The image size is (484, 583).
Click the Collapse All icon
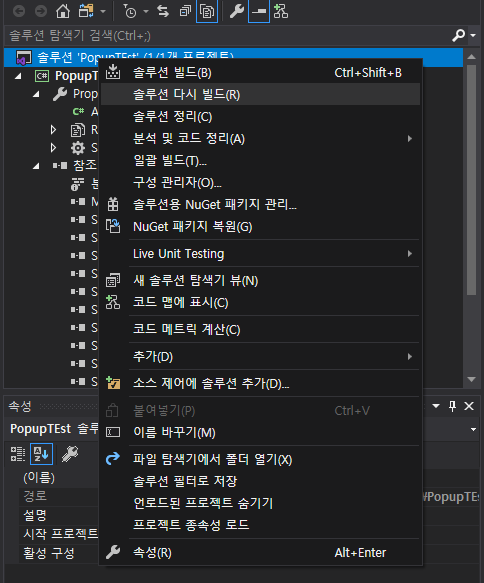(185, 12)
